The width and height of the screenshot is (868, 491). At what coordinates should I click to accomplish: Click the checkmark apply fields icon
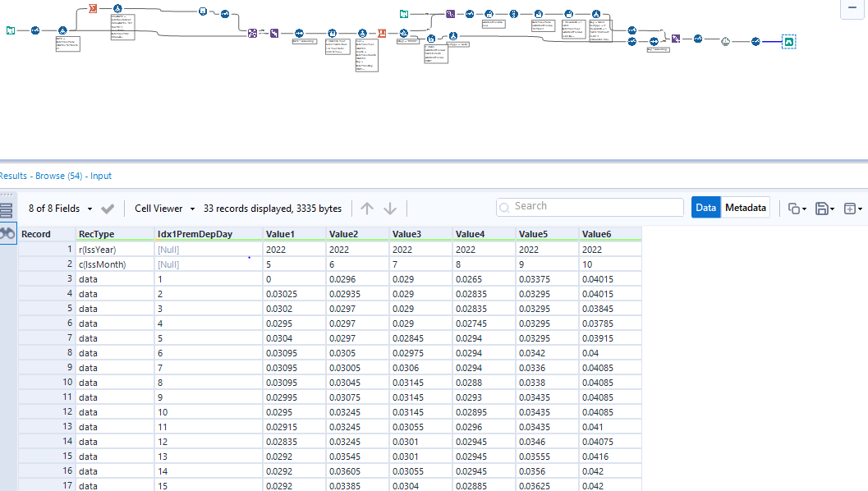coord(108,209)
